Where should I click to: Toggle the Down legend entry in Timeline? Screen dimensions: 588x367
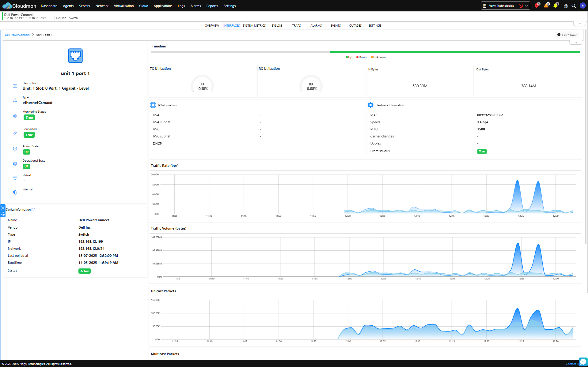[x=361, y=57]
